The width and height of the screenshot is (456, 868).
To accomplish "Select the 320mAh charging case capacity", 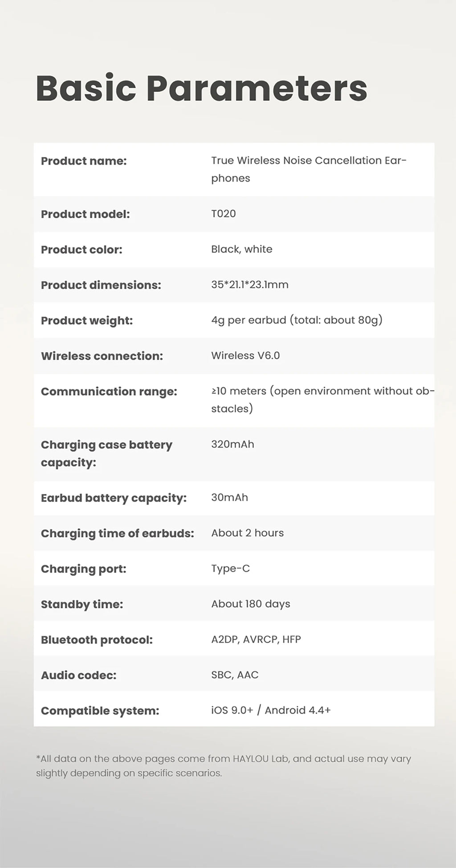I will pyautogui.click(x=233, y=444).
